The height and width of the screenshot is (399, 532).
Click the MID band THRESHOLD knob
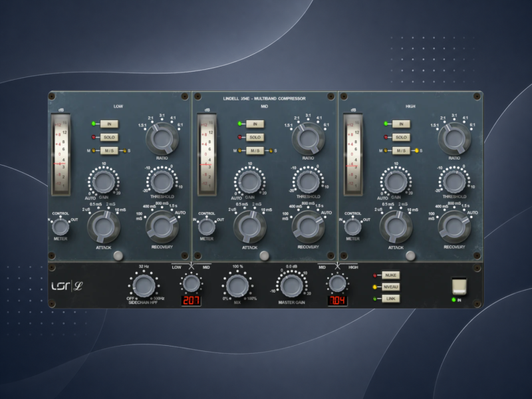pyautogui.click(x=308, y=182)
